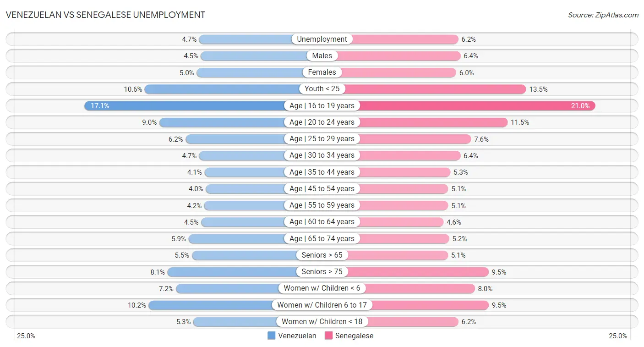
Task: Click the Females row label
Action: coord(322,72)
